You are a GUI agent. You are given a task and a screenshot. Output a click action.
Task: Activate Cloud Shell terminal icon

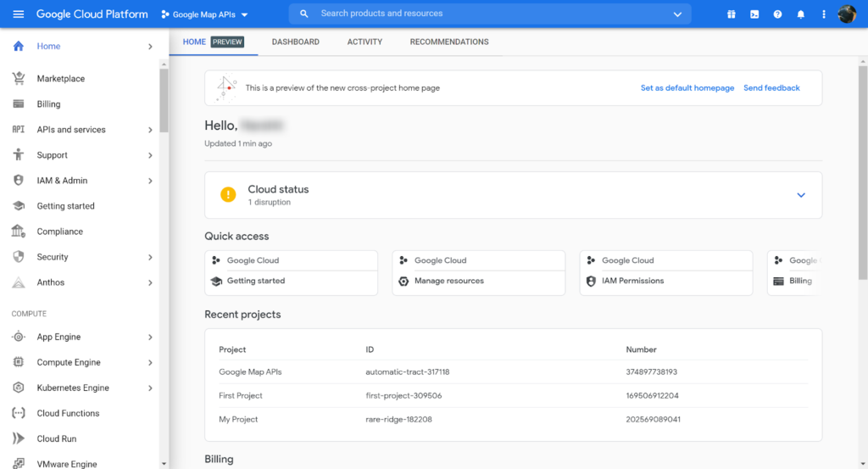[x=754, y=14]
